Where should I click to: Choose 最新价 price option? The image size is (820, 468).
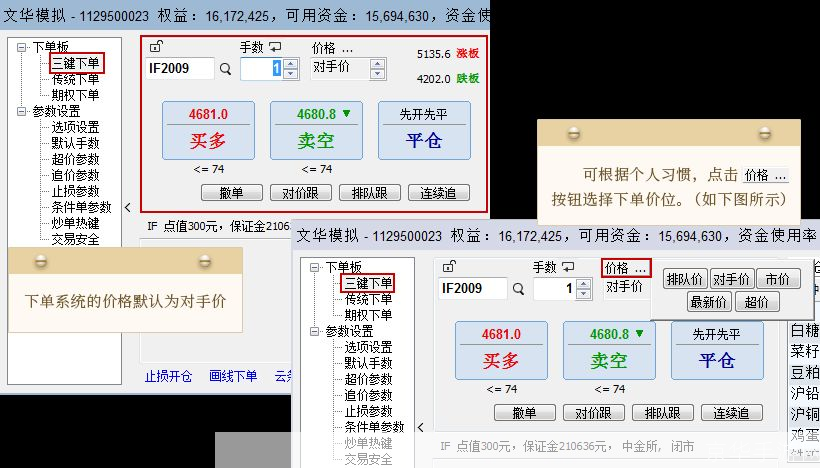coord(709,302)
